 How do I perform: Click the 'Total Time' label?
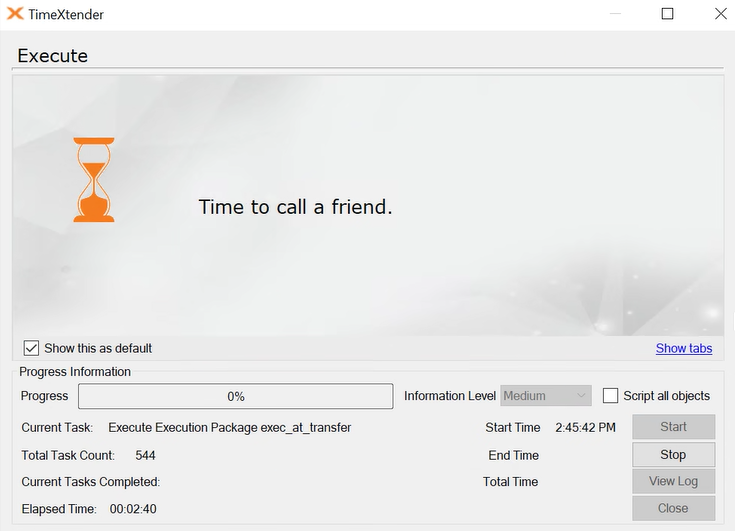pyautogui.click(x=510, y=482)
